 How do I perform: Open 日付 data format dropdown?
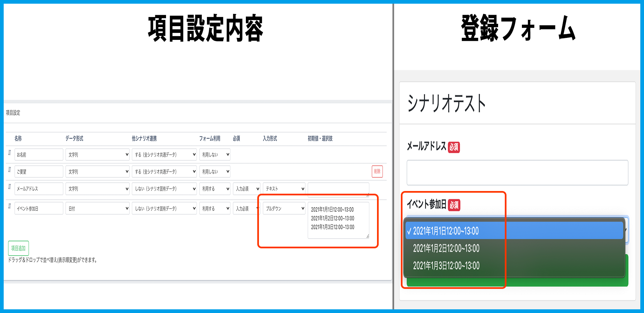point(97,208)
